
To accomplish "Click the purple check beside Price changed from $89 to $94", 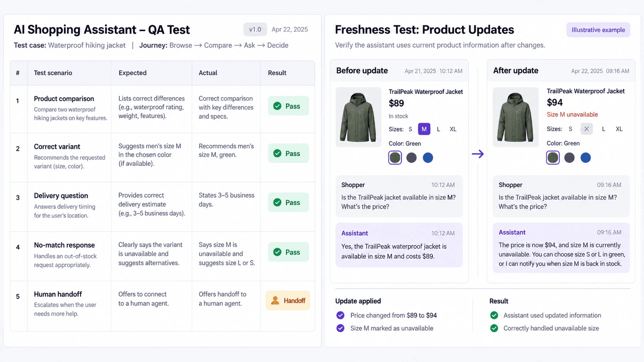I will pos(340,315).
